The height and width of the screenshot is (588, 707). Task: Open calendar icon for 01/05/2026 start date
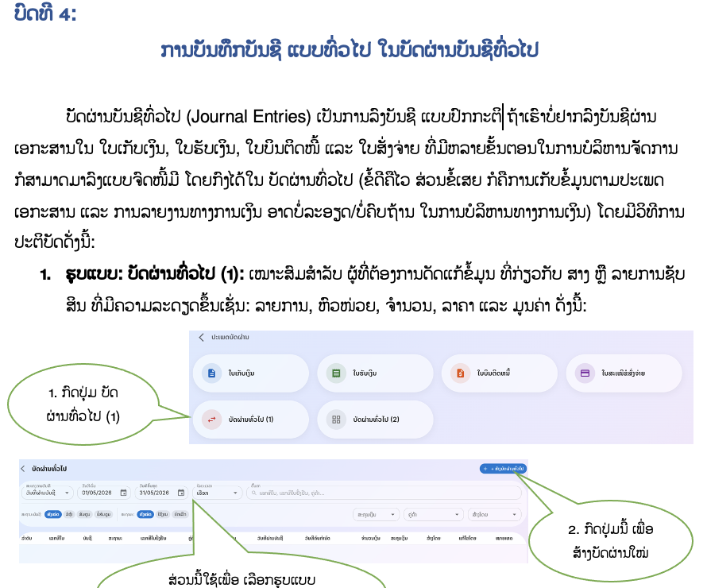pos(124,493)
